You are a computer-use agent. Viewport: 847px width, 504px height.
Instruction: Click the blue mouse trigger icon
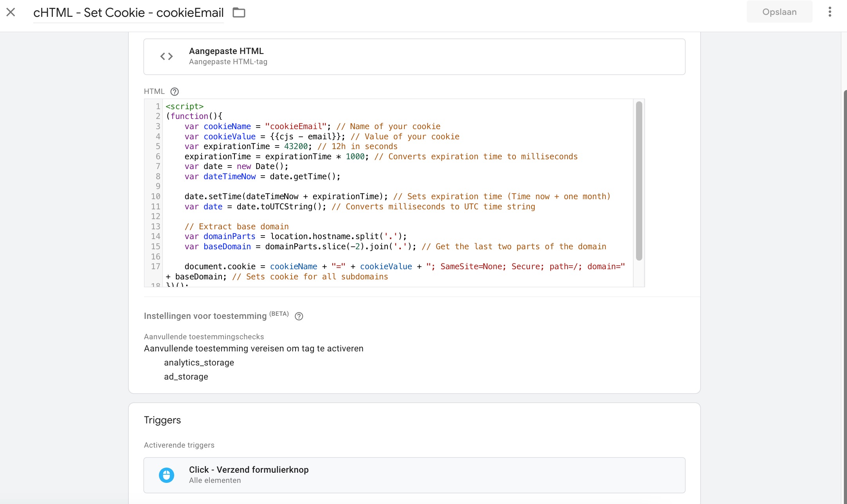point(166,475)
